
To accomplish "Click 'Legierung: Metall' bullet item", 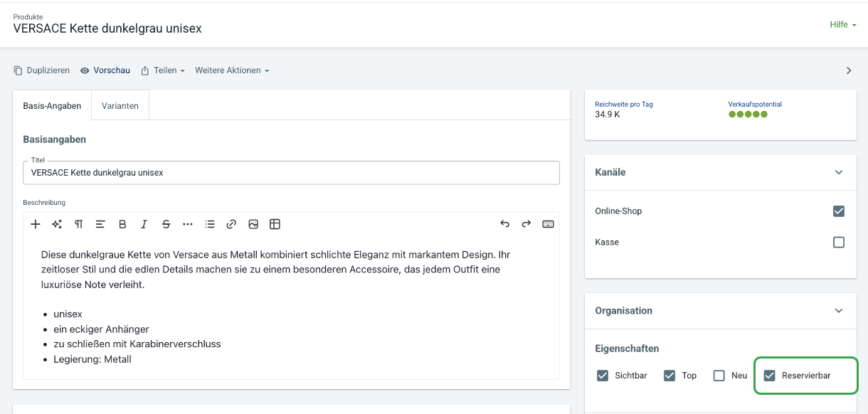I will pos(92,359).
